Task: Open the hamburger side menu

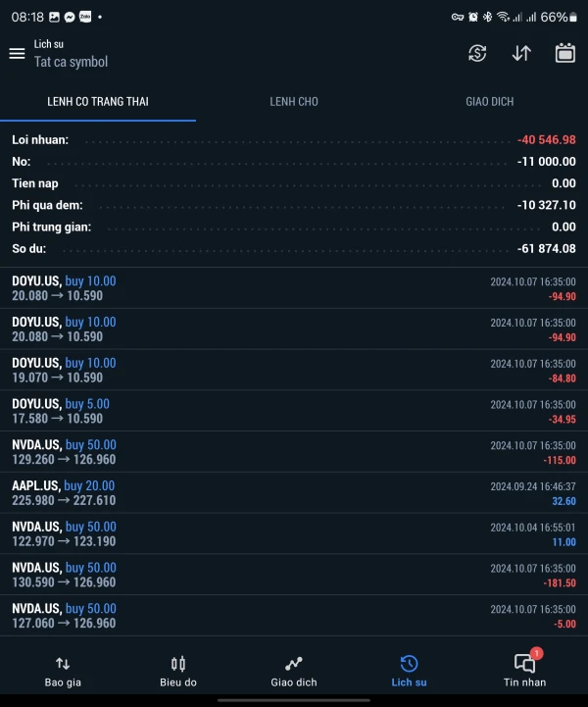Action: click(x=17, y=53)
